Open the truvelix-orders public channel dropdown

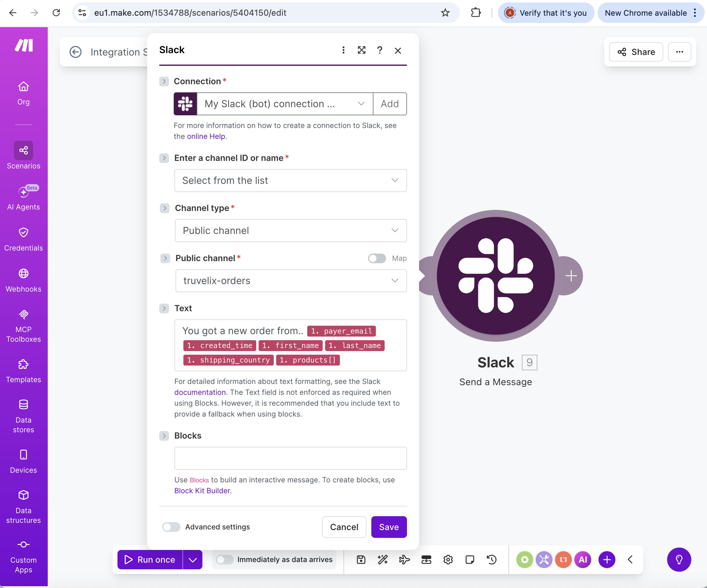(291, 280)
